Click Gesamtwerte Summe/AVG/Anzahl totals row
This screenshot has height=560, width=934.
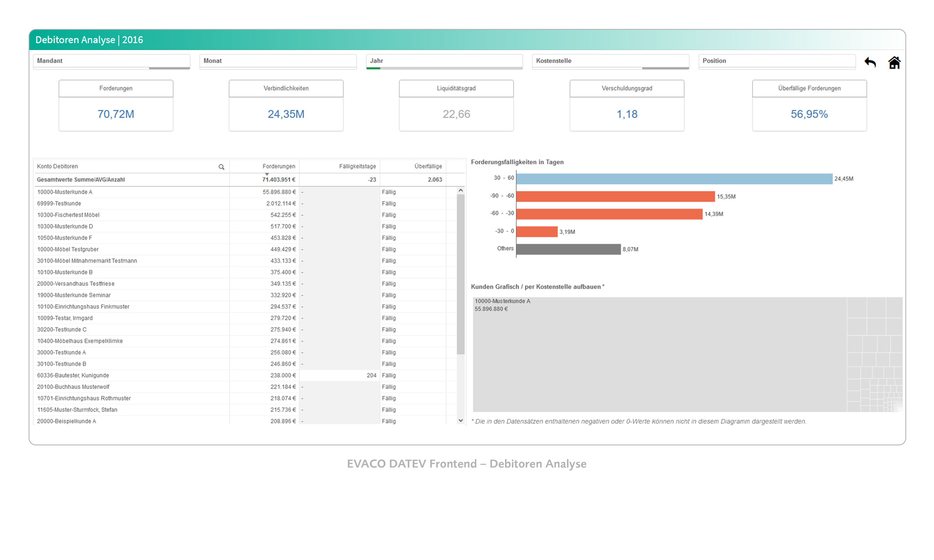(245, 180)
